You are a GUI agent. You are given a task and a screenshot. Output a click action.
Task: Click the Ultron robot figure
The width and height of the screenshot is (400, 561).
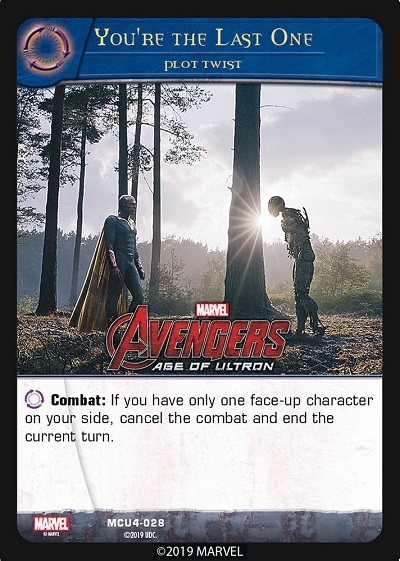click(297, 265)
